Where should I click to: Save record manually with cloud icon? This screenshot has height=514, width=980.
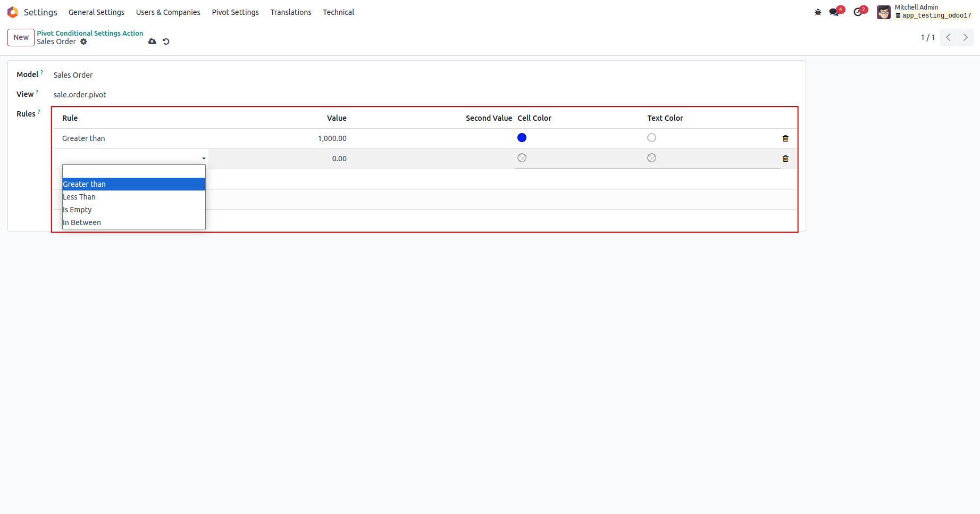152,42
